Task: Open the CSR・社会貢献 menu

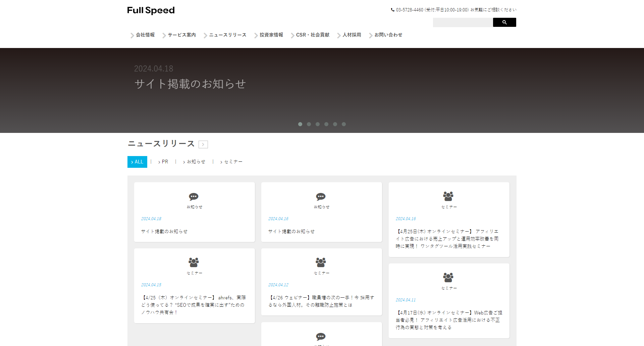Action: pyautogui.click(x=313, y=35)
